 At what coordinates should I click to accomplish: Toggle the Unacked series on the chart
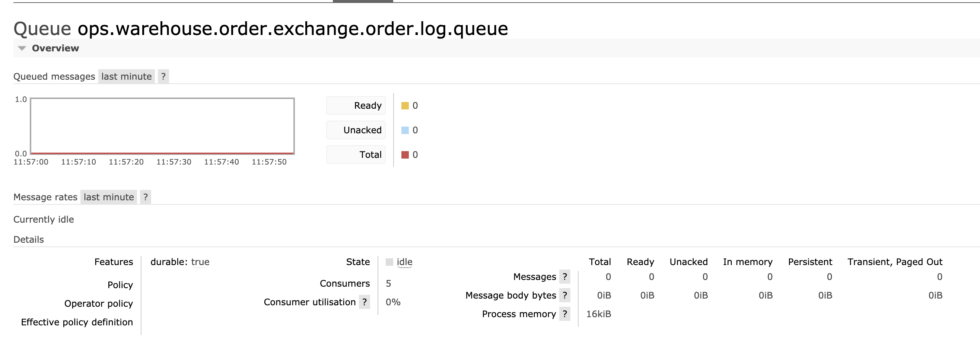(x=355, y=130)
